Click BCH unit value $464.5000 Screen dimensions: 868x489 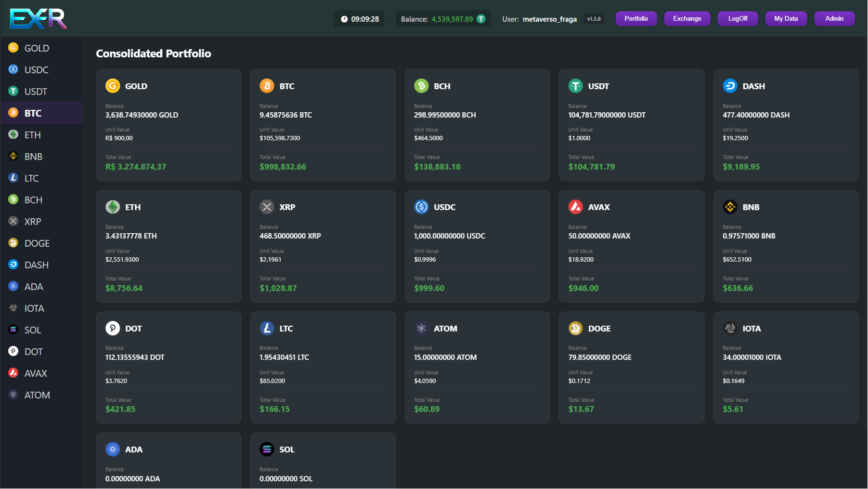click(x=428, y=138)
